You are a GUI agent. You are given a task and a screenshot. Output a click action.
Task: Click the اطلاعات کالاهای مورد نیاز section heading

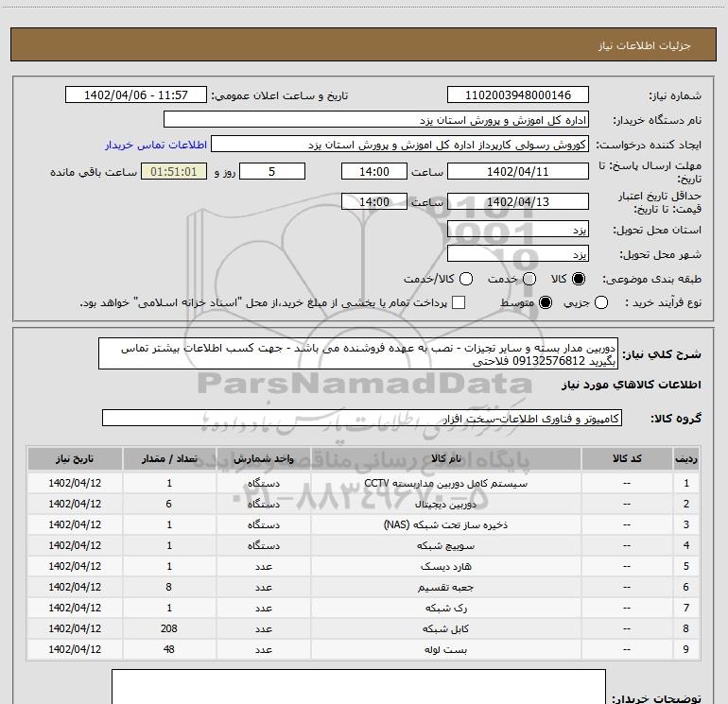coord(631,385)
